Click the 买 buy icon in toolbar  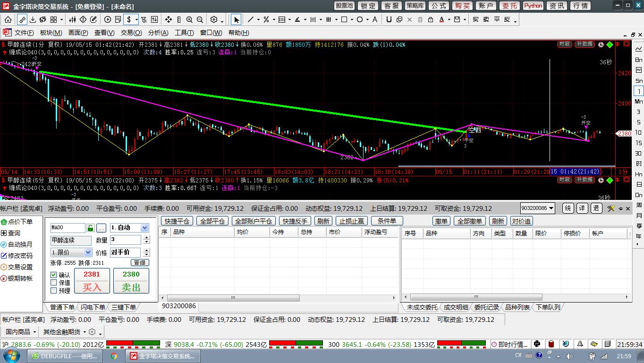[x=475, y=19]
